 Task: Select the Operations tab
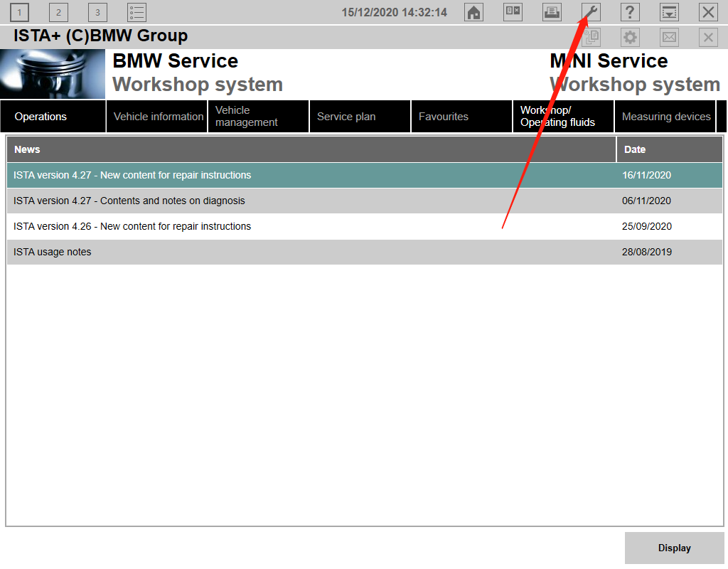click(53, 117)
